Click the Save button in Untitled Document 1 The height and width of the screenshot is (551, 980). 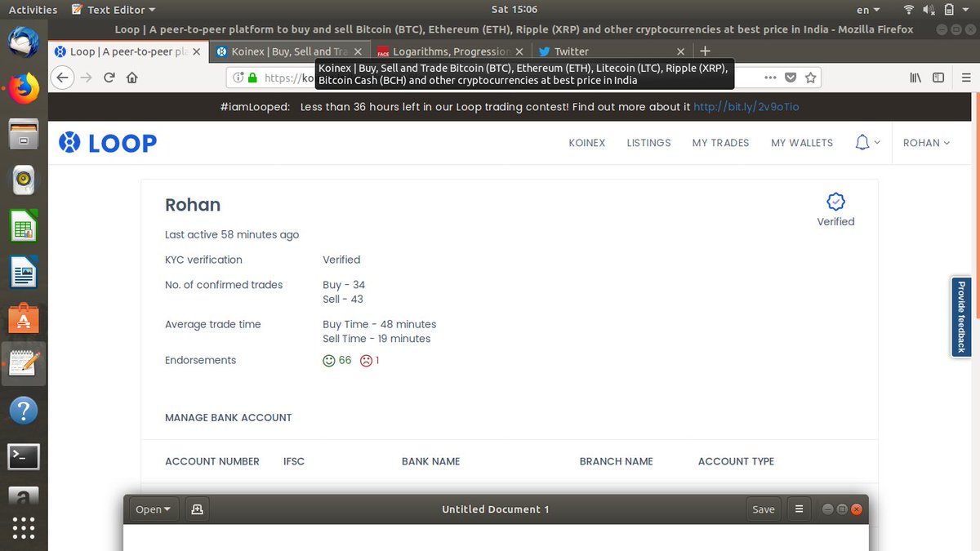tap(763, 509)
